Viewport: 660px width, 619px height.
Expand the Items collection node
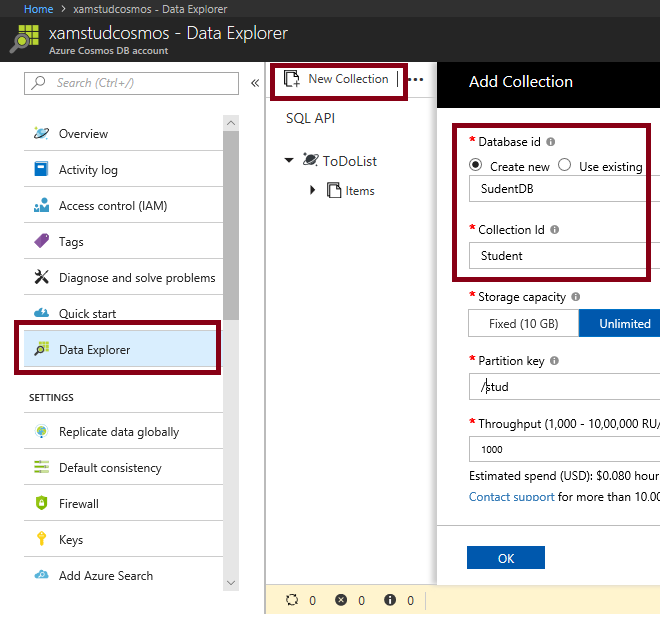point(313,190)
